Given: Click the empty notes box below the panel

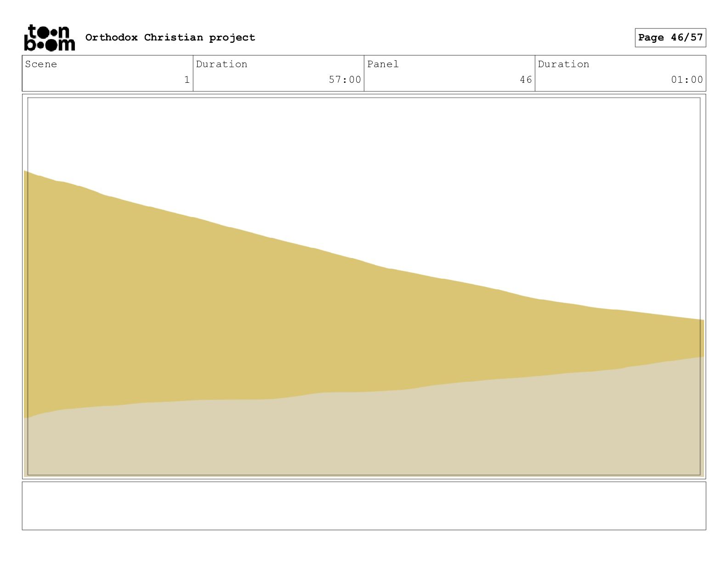Looking at the screenshot, I should click(x=364, y=506).
